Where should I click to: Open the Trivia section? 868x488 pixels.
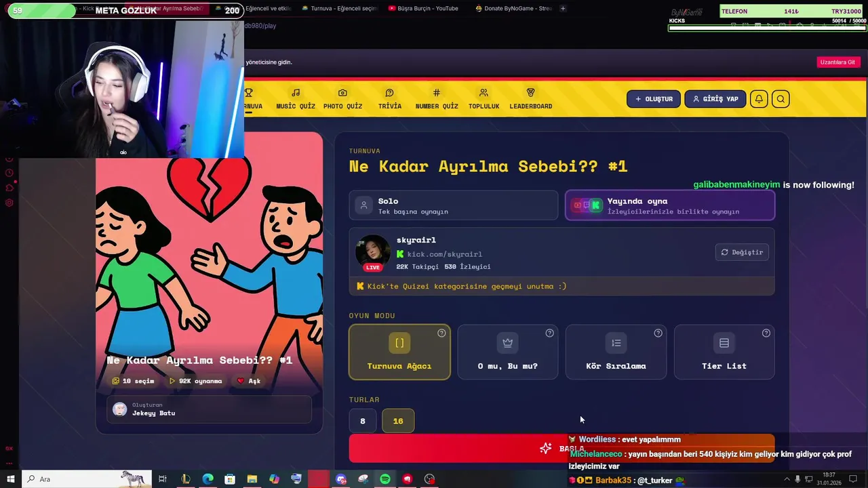pos(389,99)
